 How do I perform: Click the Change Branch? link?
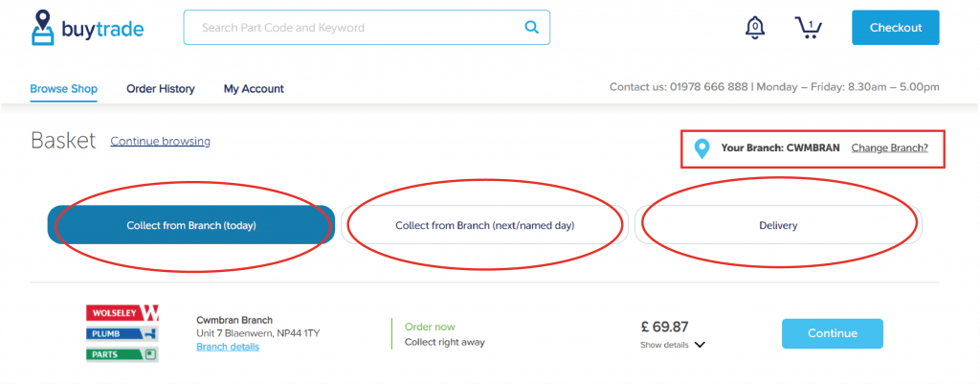pos(889,148)
